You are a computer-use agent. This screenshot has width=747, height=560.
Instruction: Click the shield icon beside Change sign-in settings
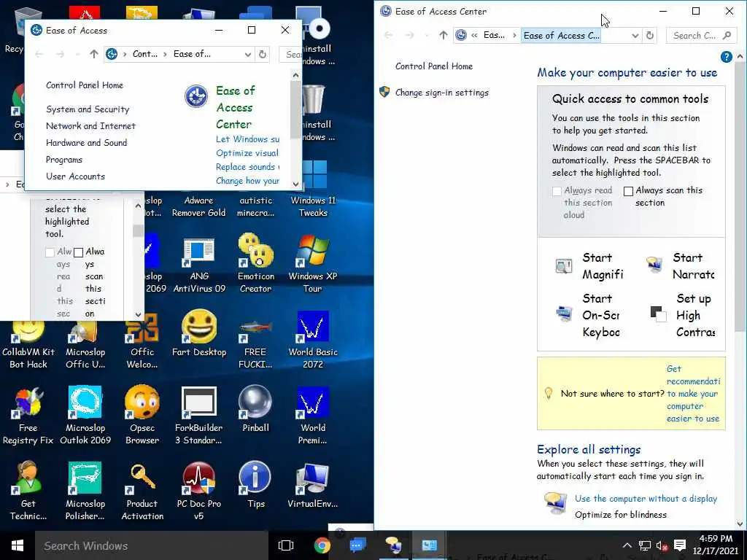pyautogui.click(x=384, y=92)
